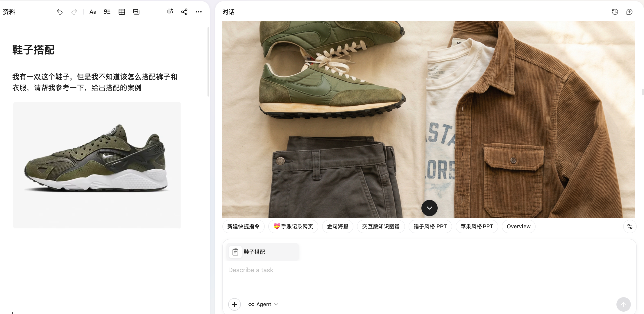Open shortcut settings sliders icon
The height and width of the screenshot is (314, 644).
pyautogui.click(x=630, y=226)
